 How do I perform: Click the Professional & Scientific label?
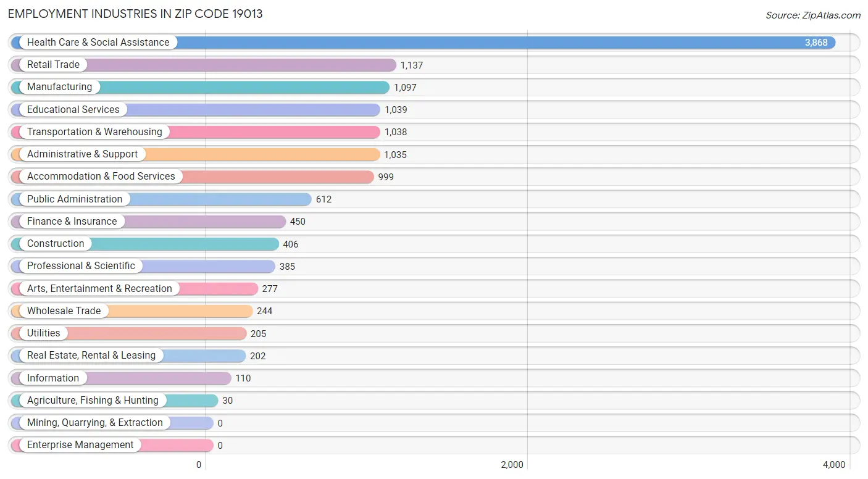point(81,266)
